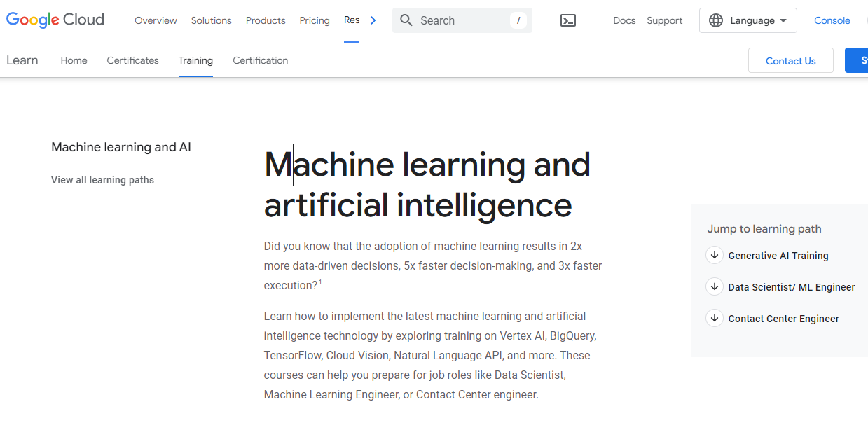Go to the Console link
868x444 pixels.
tap(832, 21)
